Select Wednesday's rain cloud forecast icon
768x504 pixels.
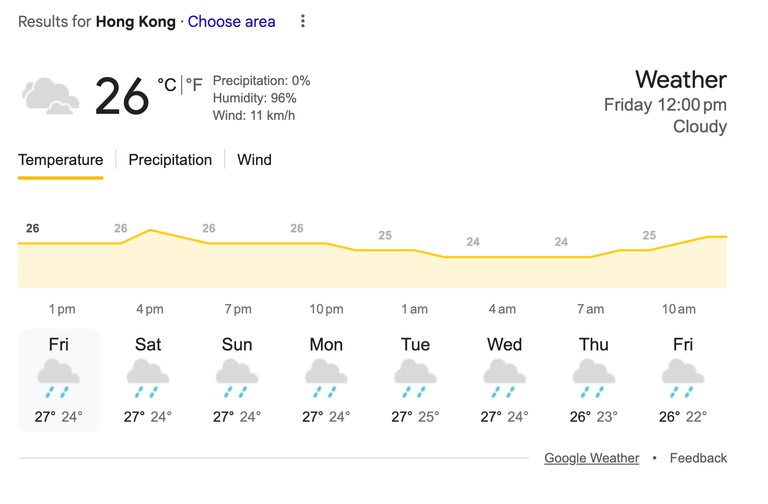[504, 378]
